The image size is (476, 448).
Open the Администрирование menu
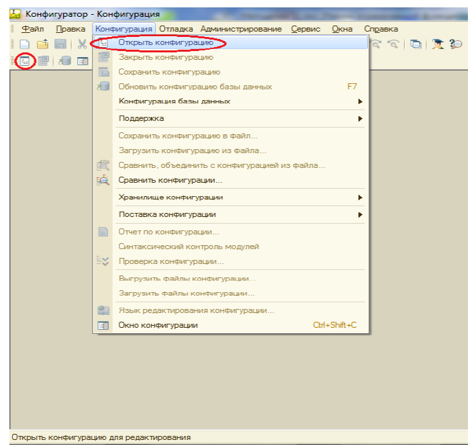pos(241,29)
